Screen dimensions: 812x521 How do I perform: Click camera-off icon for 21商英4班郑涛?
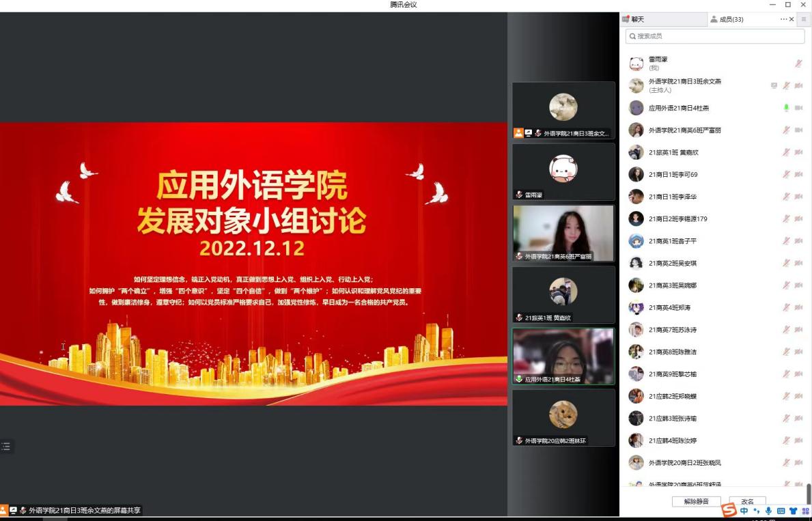[798, 307]
